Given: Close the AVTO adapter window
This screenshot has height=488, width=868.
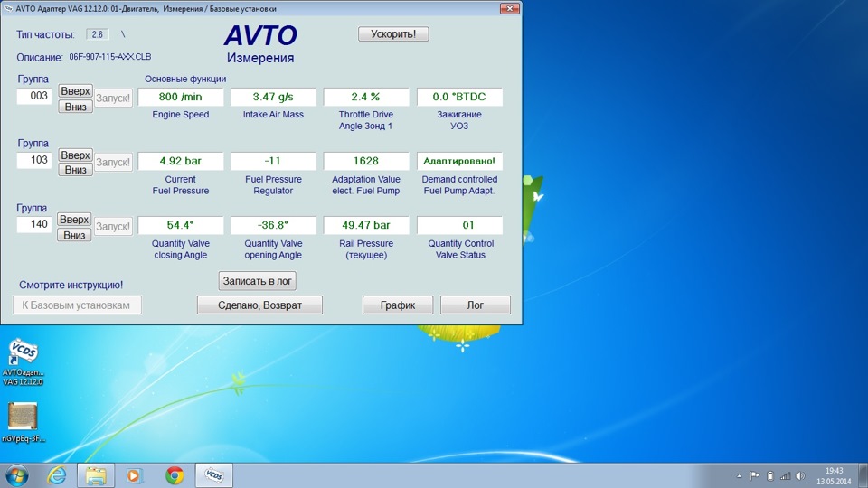Looking at the screenshot, I should pos(509,8).
